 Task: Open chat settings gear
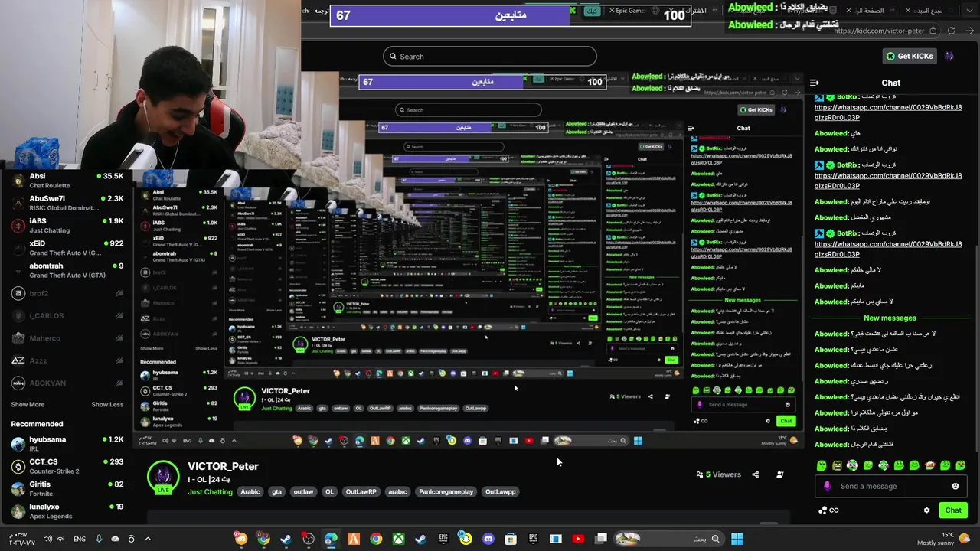click(x=926, y=510)
